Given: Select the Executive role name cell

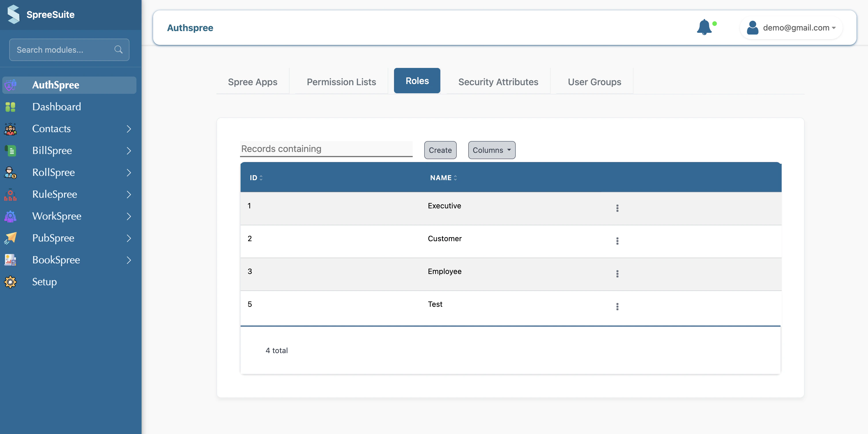Looking at the screenshot, I should pos(444,205).
